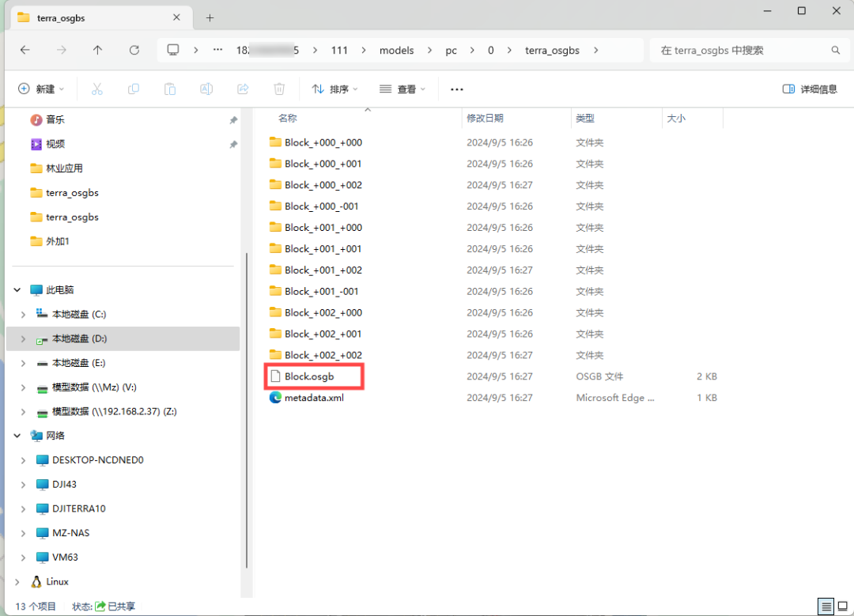This screenshot has height=616, width=854.
Task: Select the terra_osgbs window tab
Action: [x=102, y=18]
